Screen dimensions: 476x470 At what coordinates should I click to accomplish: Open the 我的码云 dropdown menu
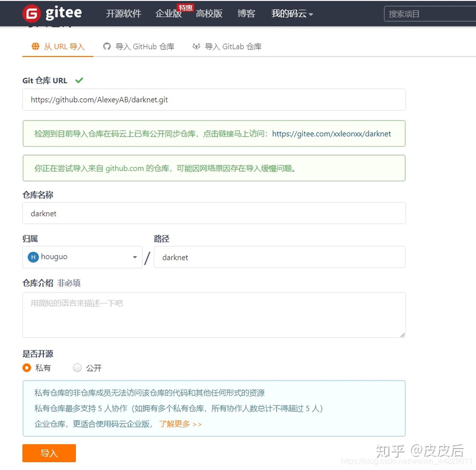coord(292,14)
